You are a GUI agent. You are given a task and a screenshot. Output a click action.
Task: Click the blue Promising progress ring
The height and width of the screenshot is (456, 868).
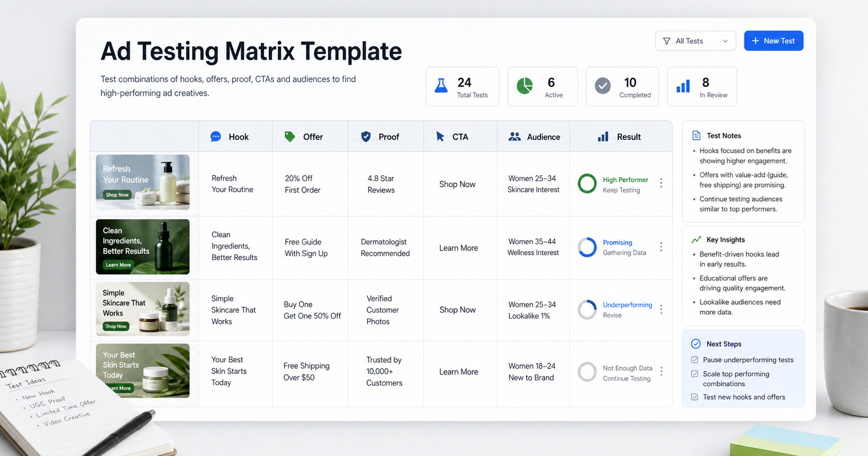(587, 247)
